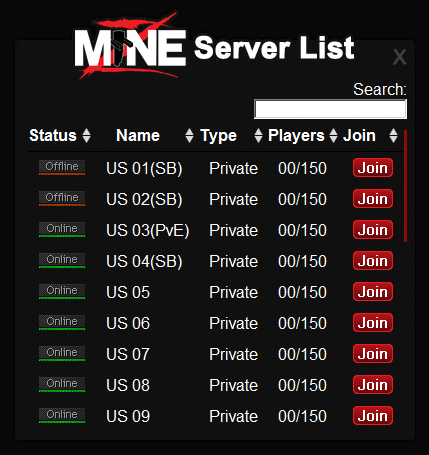Viewport: 429px width, 455px height.
Task: Select server name US 01(SB)
Action: point(144,168)
